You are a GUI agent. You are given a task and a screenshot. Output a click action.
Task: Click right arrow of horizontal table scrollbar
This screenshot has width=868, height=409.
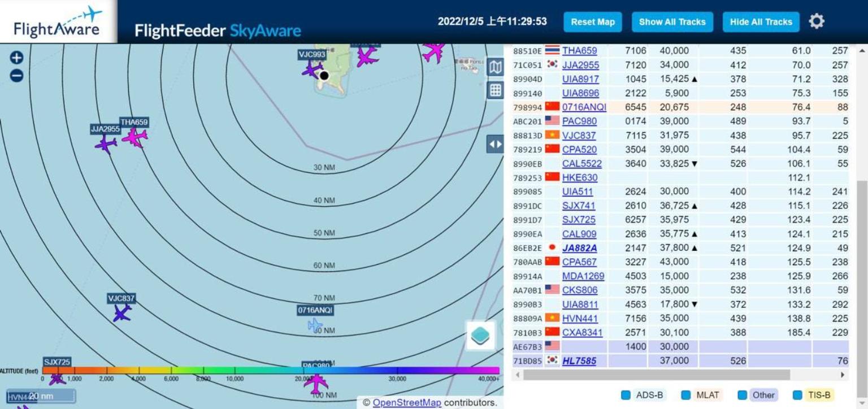843,375
